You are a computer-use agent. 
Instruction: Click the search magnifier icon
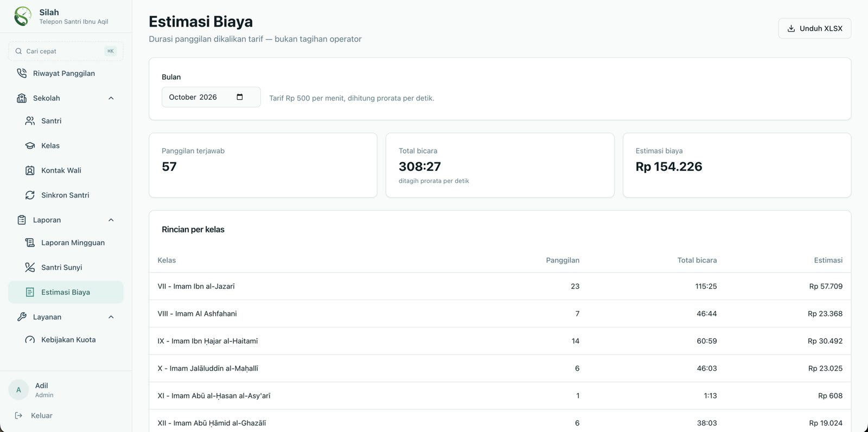(x=19, y=51)
